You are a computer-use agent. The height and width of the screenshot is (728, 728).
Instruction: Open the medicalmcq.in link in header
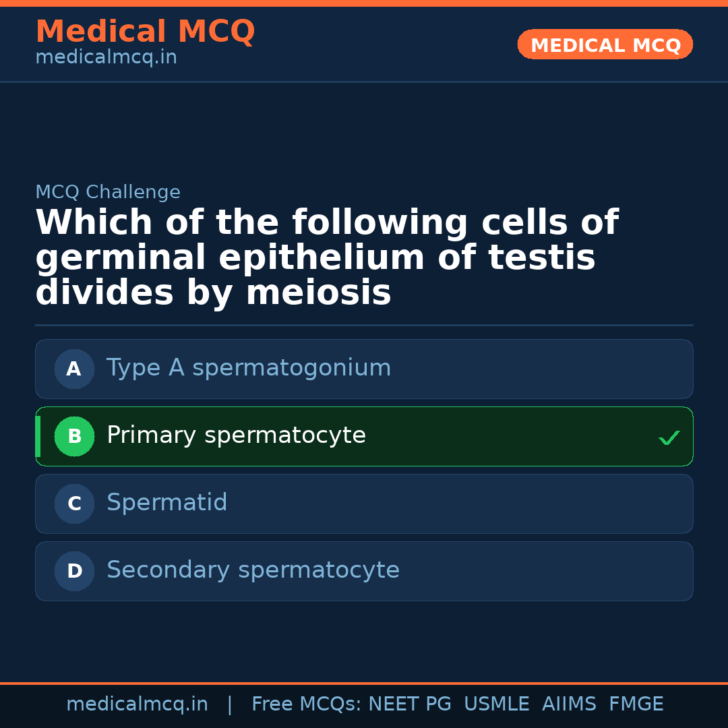tap(106, 57)
